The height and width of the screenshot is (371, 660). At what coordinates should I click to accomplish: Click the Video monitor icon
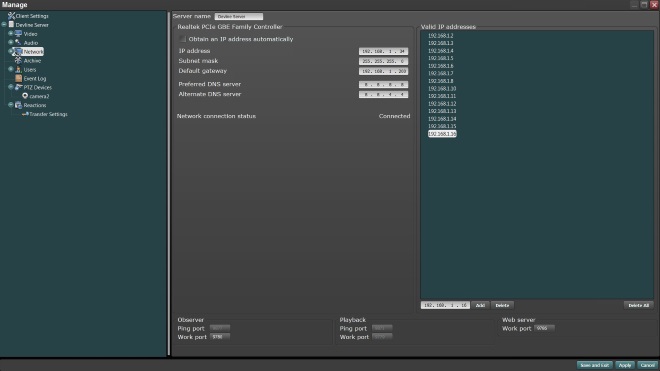coord(19,34)
